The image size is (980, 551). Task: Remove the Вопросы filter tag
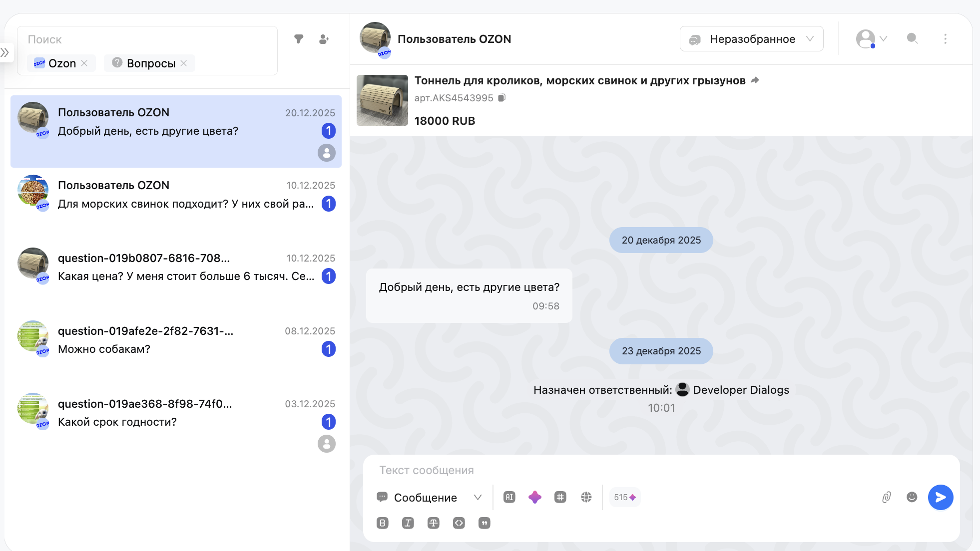point(184,63)
